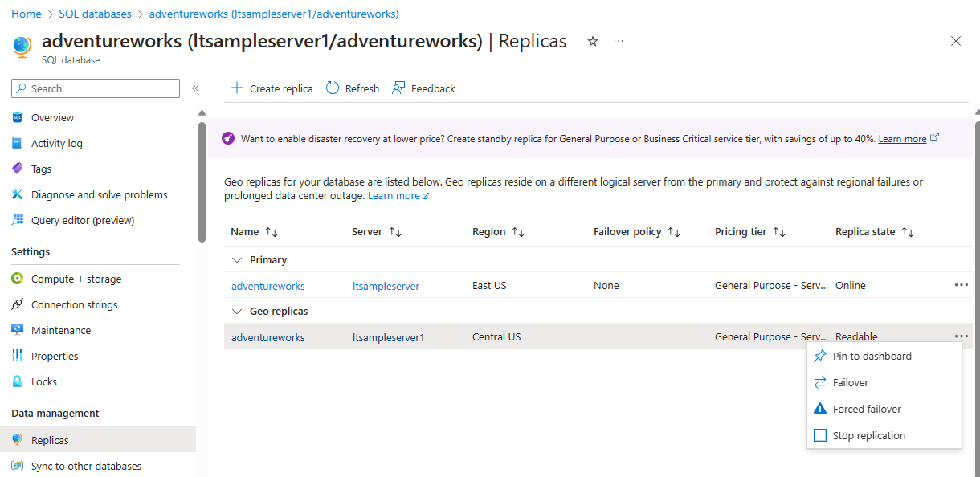The height and width of the screenshot is (477, 980).
Task: Open the banner Learn more link
Action: (902, 139)
